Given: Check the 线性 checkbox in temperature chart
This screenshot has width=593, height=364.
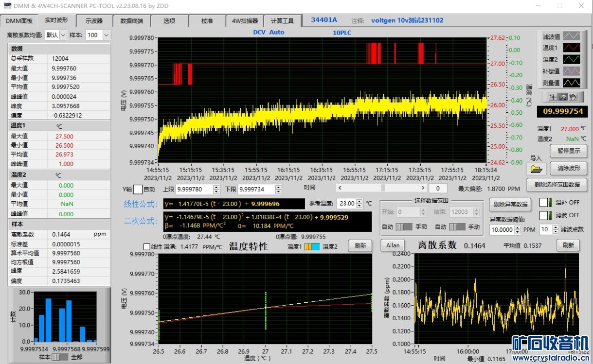Looking at the screenshot, I should coord(146,247).
